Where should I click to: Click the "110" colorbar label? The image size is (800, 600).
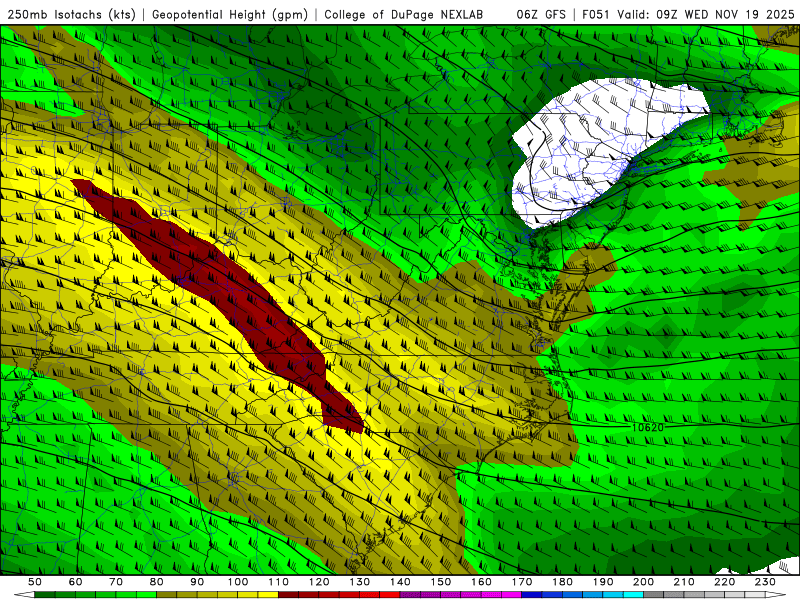(279, 582)
